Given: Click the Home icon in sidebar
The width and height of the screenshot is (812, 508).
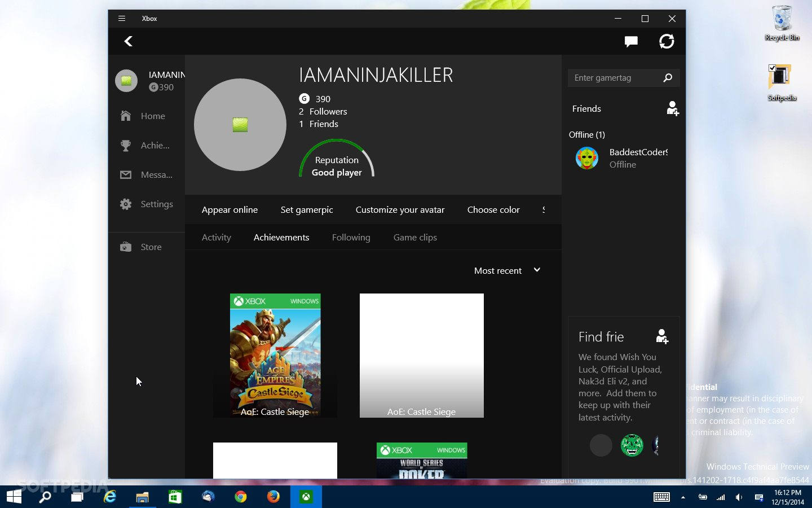Looking at the screenshot, I should tap(126, 116).
